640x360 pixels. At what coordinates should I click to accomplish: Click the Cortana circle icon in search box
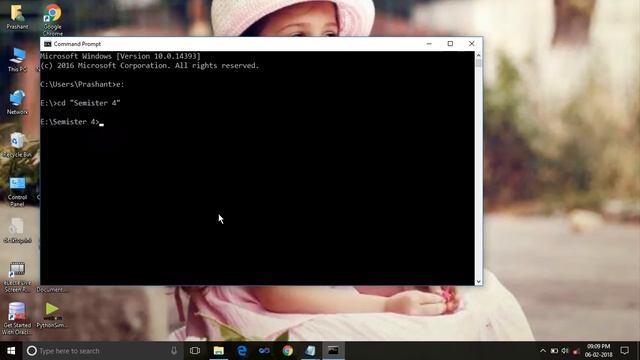31,351
